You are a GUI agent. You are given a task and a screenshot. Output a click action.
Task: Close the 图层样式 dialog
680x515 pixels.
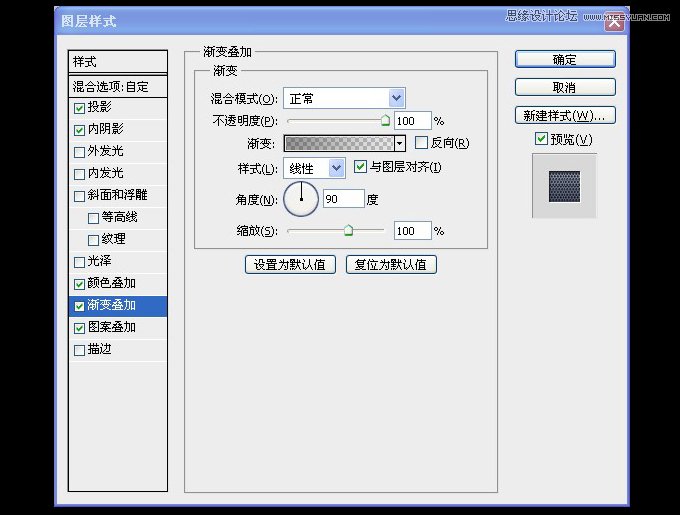(614, 23)
